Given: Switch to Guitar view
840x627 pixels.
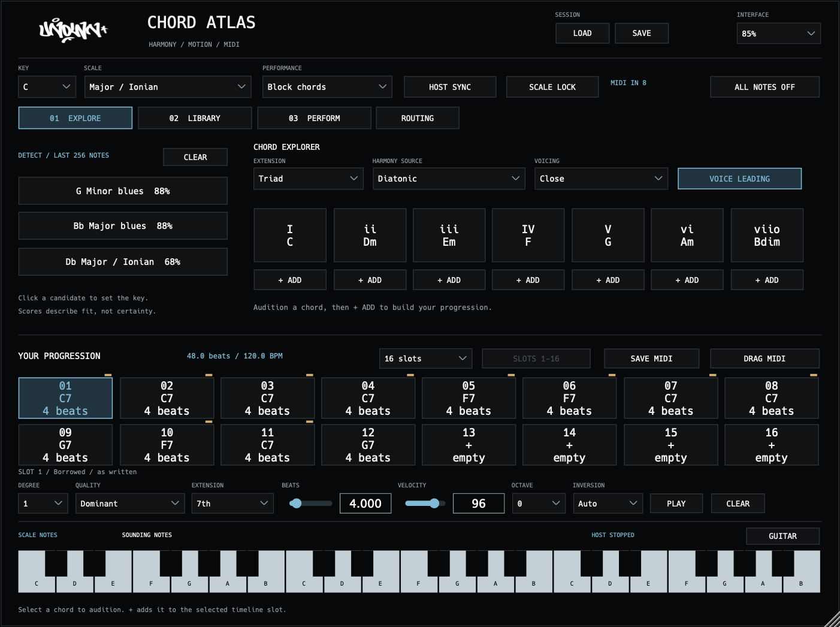Looking at the screenshot, I should [782, 536].
